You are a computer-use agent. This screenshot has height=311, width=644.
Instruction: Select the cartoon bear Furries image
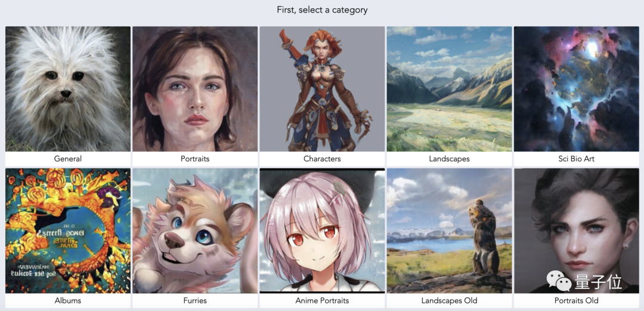pyautogui.click(x=195, y=231)
